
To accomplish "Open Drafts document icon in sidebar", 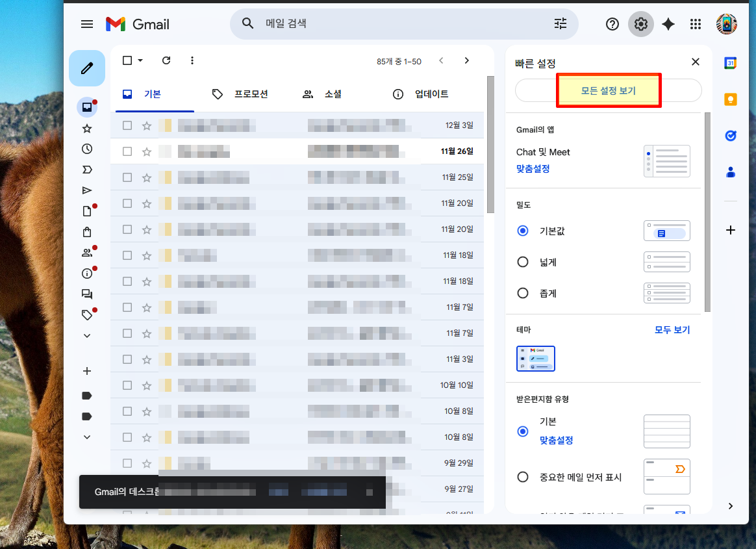I will 87,211.
